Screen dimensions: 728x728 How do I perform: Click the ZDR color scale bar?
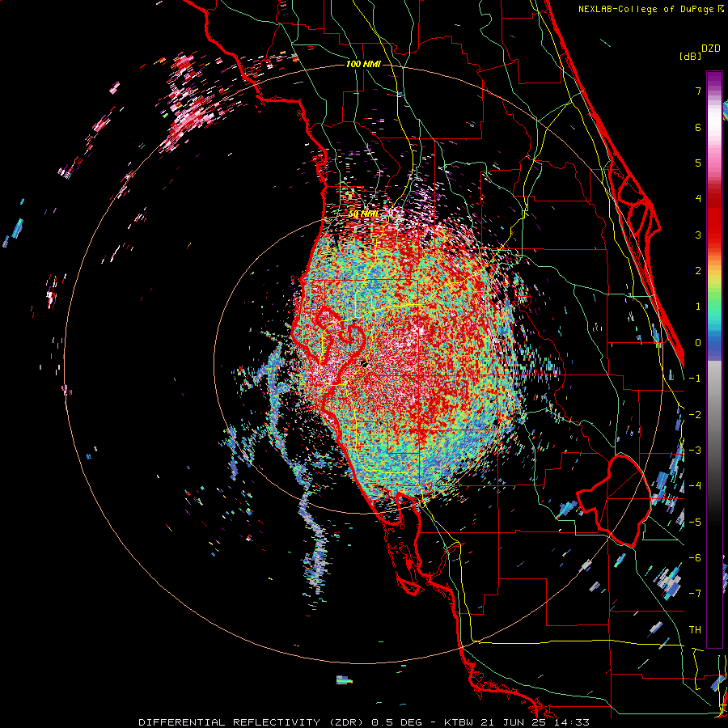(714, 359)
